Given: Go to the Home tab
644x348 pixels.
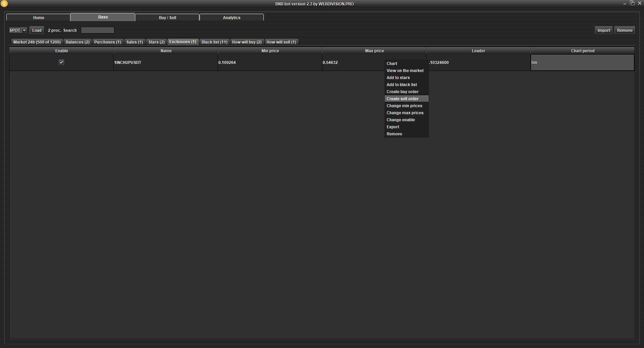Looking at the screenshot, I should (39, 17).
